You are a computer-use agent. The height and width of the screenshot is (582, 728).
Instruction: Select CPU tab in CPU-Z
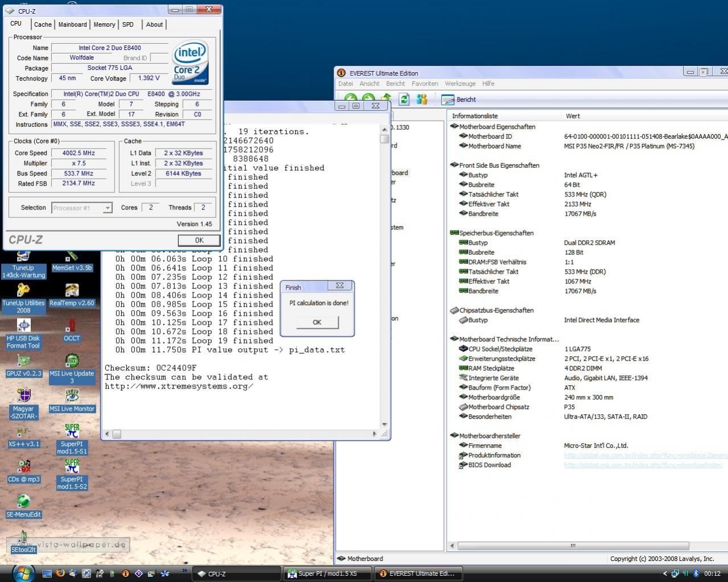pos(16,23)
